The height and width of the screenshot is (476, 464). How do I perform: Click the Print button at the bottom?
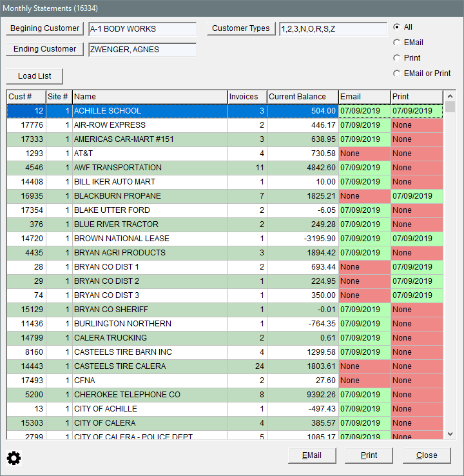click(x=369, y=455)
